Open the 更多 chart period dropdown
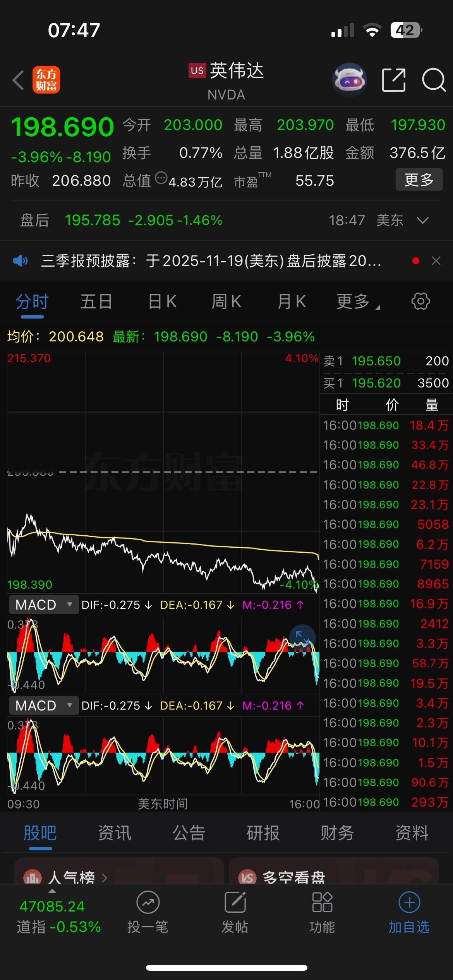The image size is (453, 980). tap(358, 302)
